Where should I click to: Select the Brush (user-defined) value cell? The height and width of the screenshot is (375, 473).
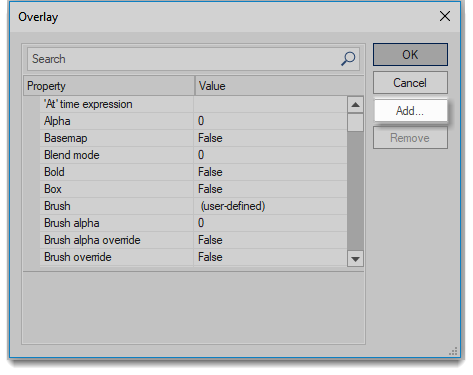[270, 206]
